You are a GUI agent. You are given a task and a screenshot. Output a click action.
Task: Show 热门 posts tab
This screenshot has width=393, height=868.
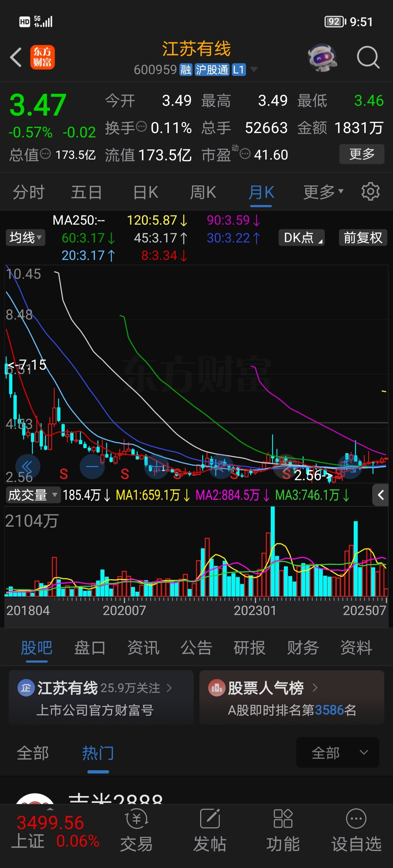(98, 753)
